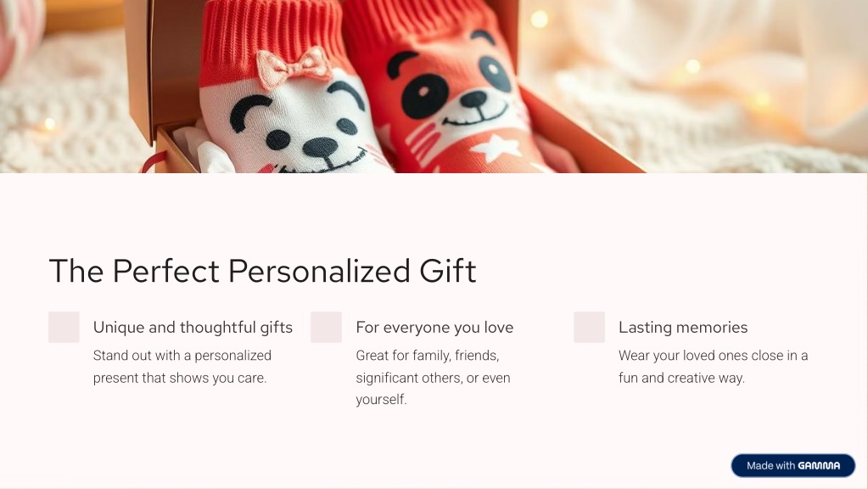Select the icon box beside For everyone you love
The height and width of the screenshot is (489, 868).
(x=326, y=328)
